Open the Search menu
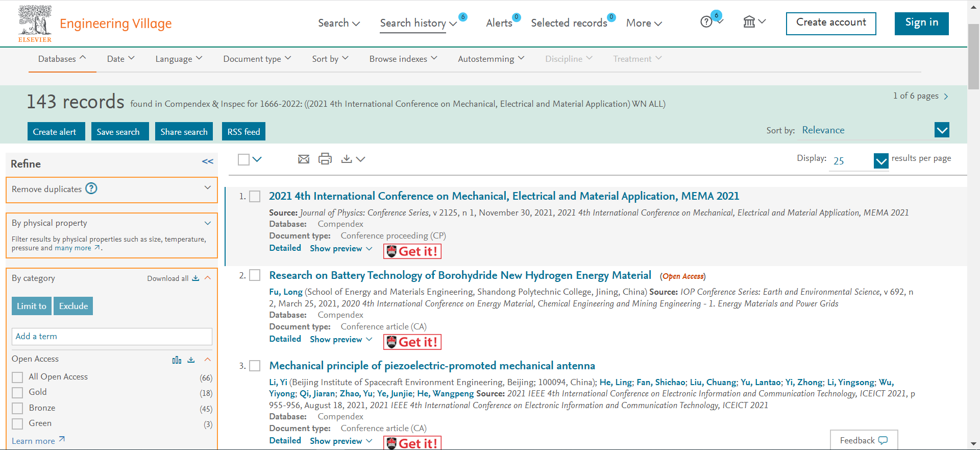 339,23
